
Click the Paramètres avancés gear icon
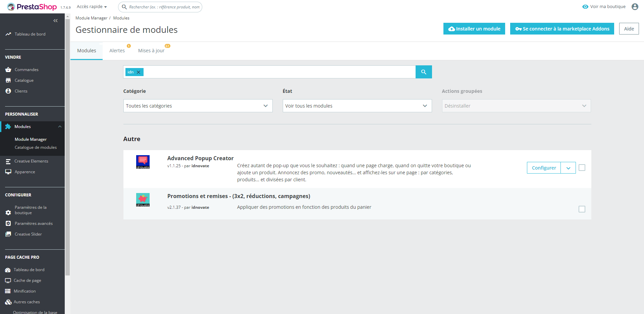pos(8,224)
